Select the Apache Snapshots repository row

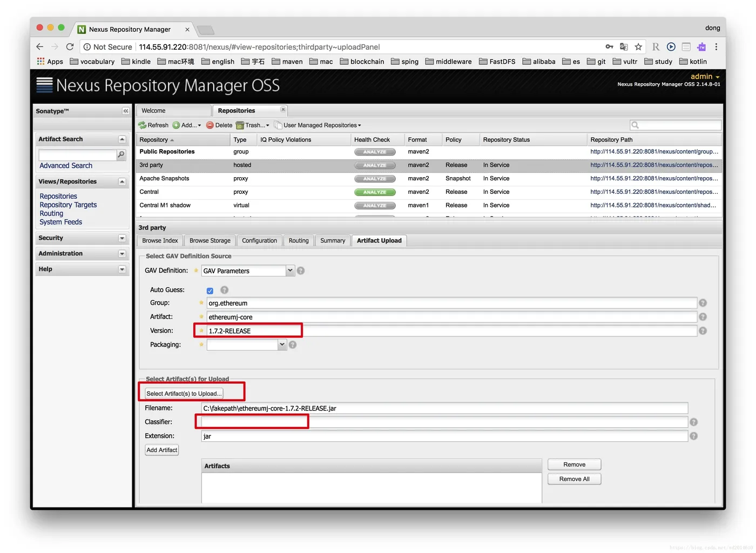429,179
